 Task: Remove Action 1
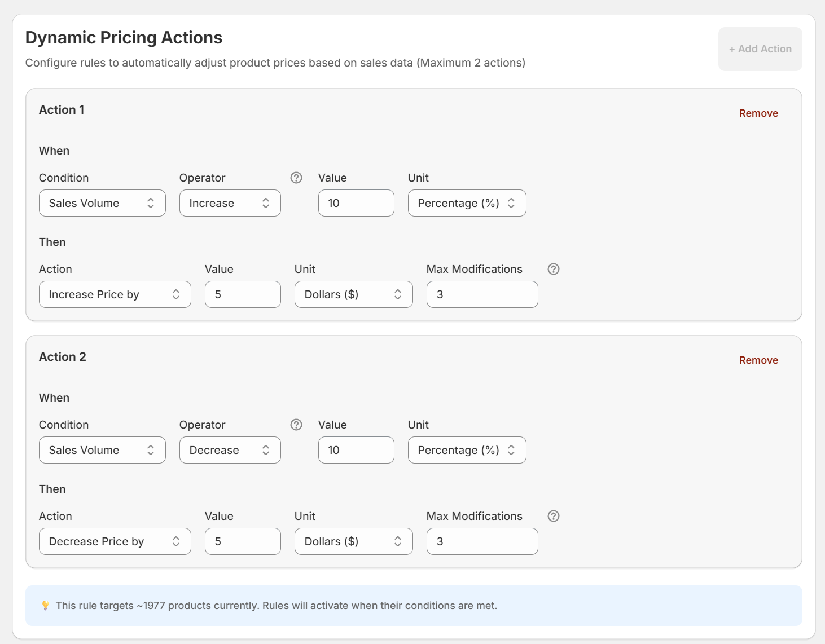[758, 113]
